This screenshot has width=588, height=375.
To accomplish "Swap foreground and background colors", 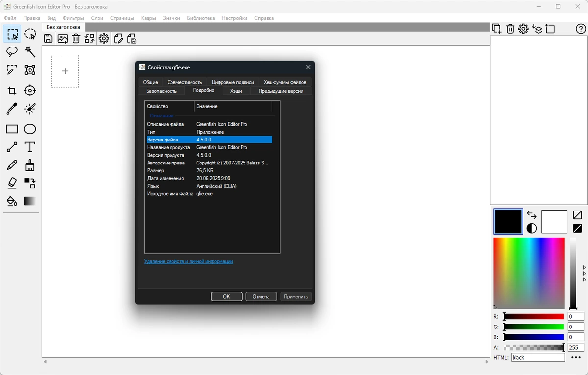I will click(x=532, y=214).
